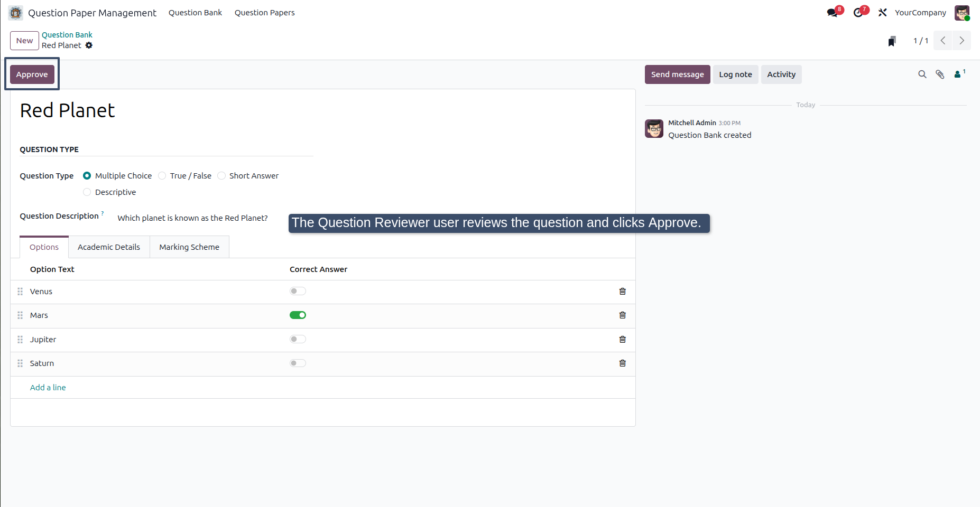This screenshot has width=980, height=507.
Task: Open the Question Bank menu
Action: point(195,13)
